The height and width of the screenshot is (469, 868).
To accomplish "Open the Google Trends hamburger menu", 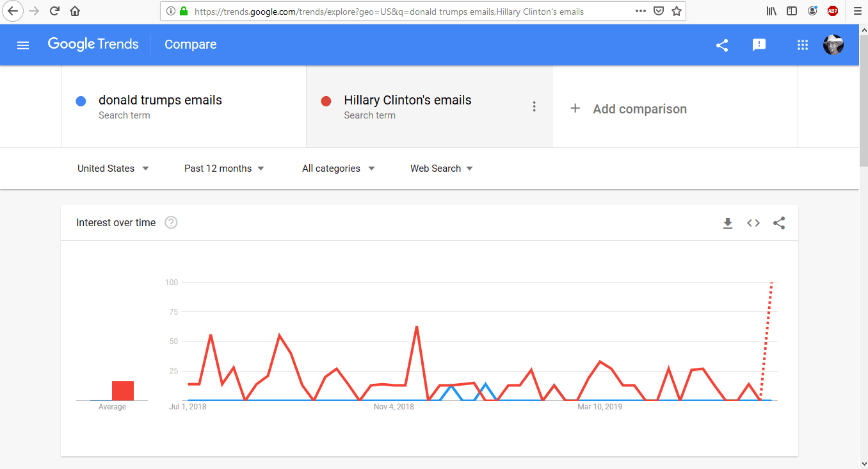I will tap(23, 45).
